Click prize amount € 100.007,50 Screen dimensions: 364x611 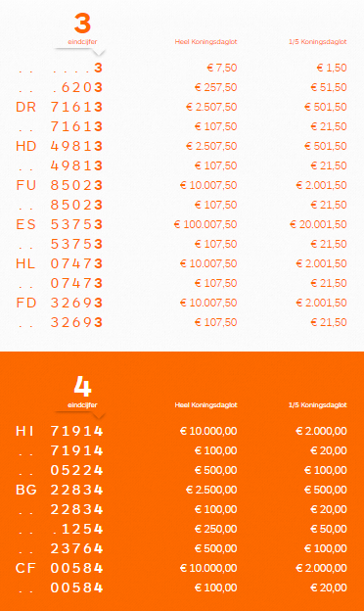(205, 224)
